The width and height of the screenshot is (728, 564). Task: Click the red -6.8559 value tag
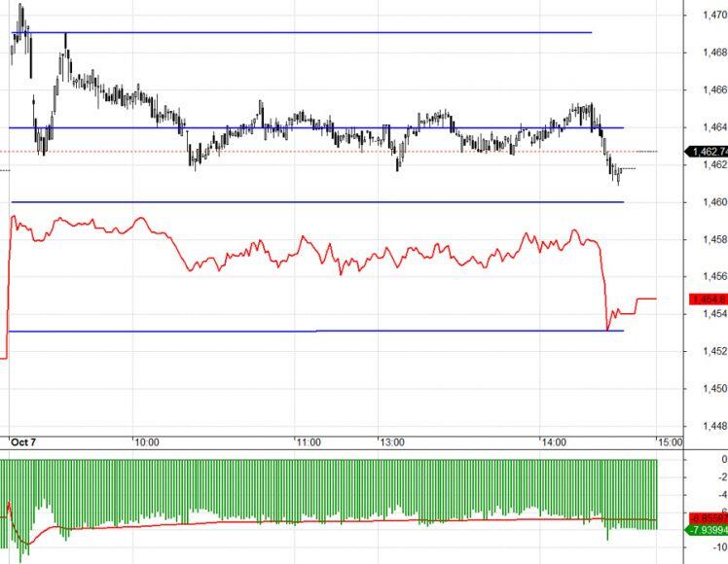click(709, 518)
